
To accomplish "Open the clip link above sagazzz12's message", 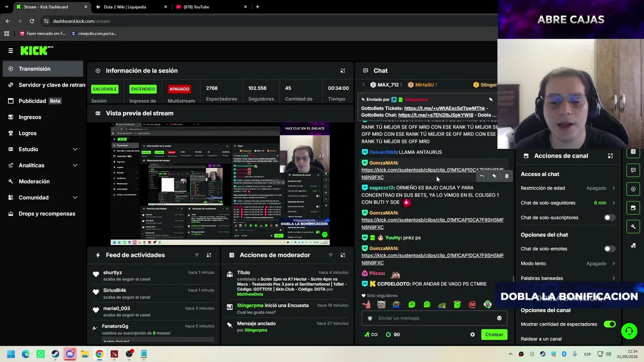I will [x=432, y=173].
